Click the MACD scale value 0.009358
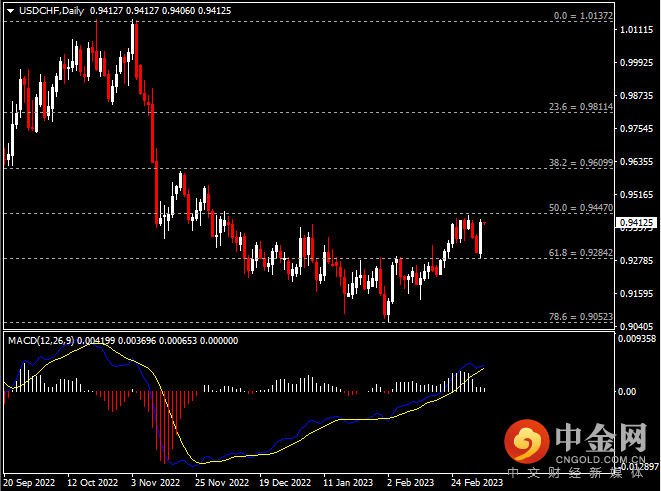661x491 pixels. point(637,338)
